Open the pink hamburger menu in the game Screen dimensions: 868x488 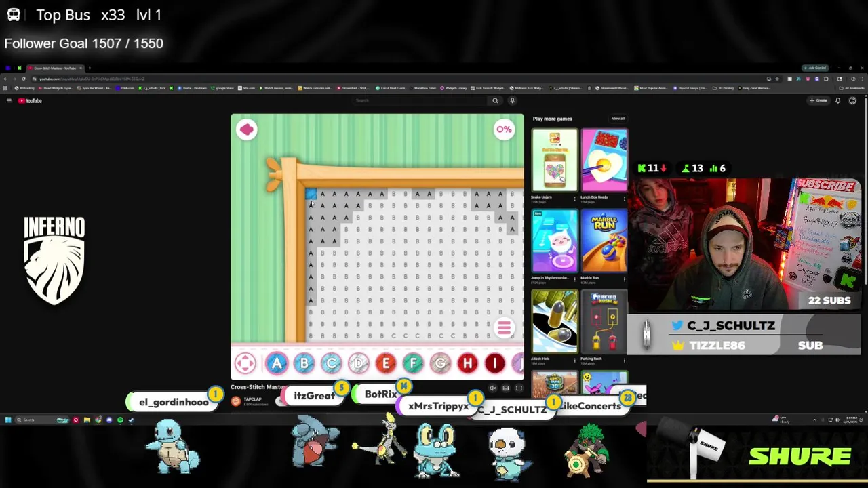(504, 329)
